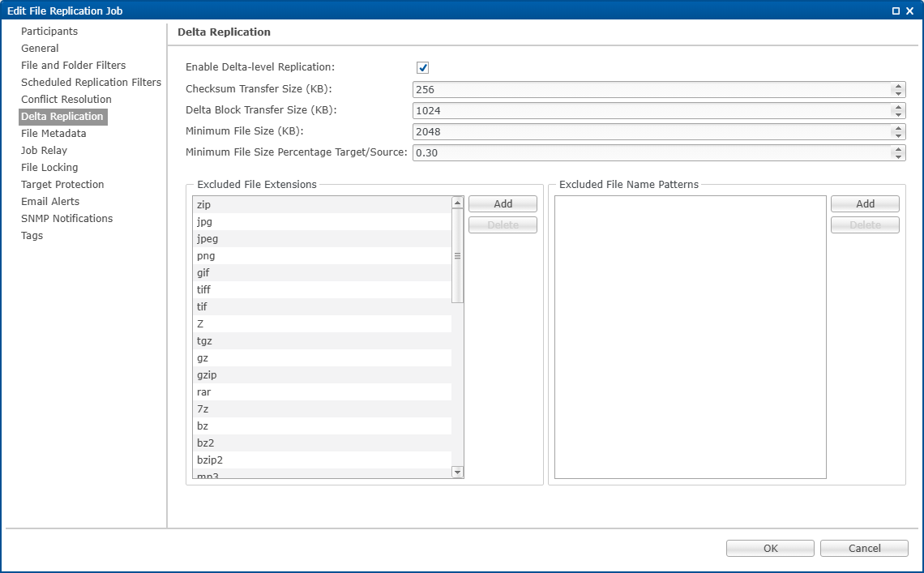924x573 pixels.
Task: Cancel editing the replication job
Action: [x=864, y=549]
